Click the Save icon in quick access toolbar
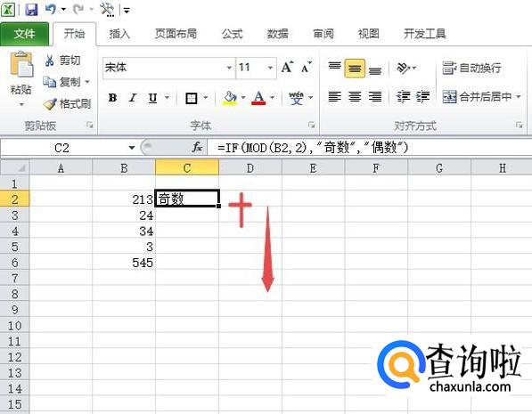Viewport: 532px width, 414px height. tap(31, 9)
